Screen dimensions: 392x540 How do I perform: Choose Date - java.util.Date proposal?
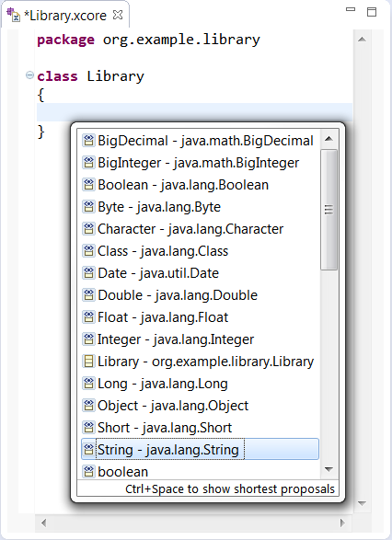point(200,273)
